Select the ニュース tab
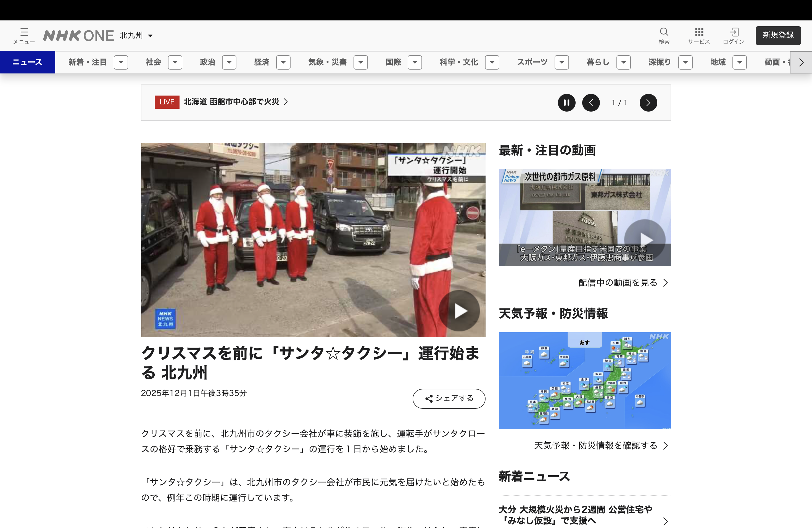This screenshot has width=812, height=528. (27, 62)
